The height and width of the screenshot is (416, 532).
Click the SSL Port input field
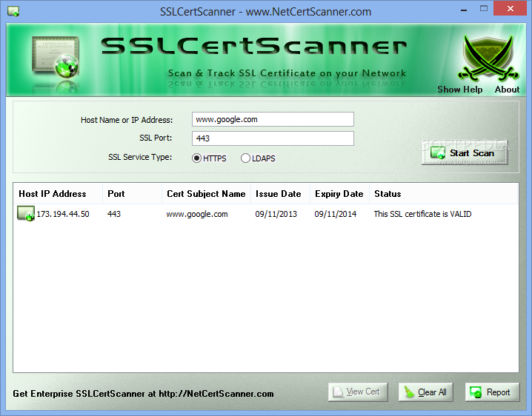tap(273, 138)
